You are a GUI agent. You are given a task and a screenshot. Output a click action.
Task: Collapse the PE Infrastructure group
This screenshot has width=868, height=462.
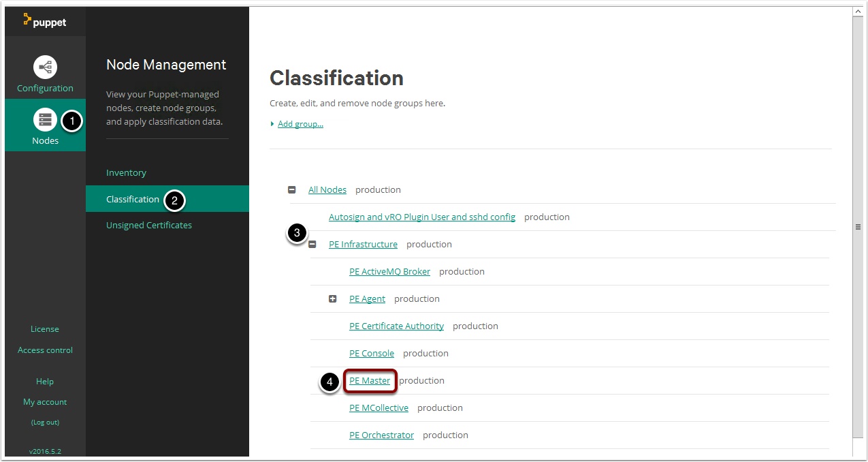pyautogui.click(x=312, y=245)
